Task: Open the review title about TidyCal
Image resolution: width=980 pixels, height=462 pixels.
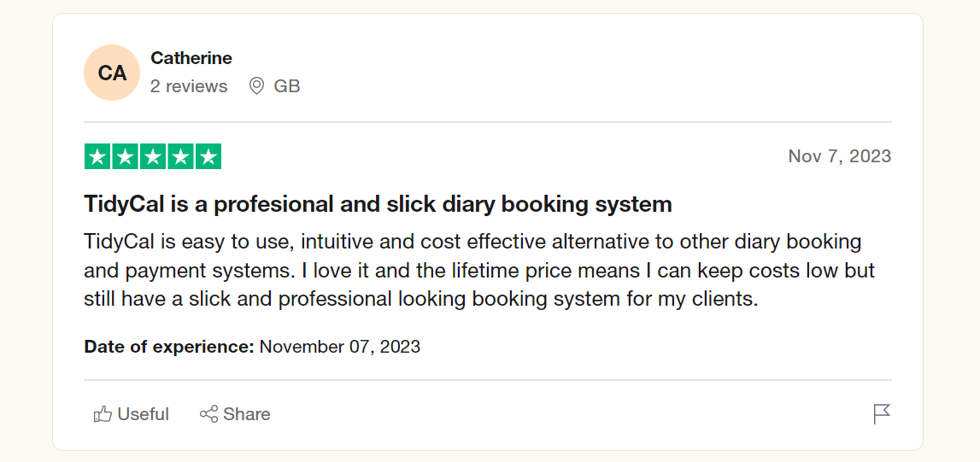Action: pyautogui.click(x=378, y=204)
